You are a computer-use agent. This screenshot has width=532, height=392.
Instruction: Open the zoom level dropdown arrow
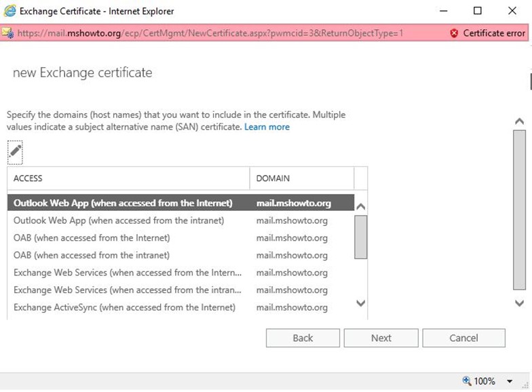tap(510, 381)
